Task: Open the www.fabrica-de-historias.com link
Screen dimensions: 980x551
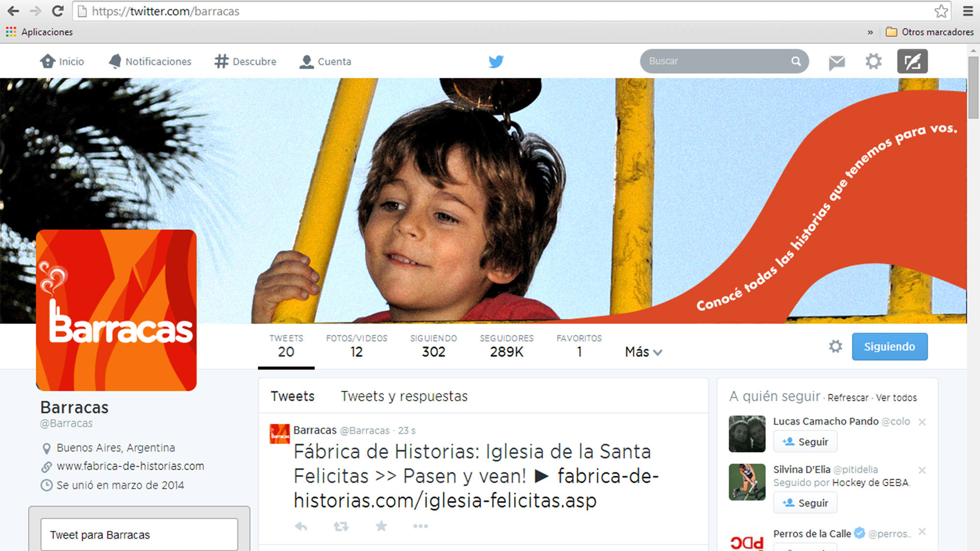Action: pyautogui.click(x=130, y=466)
